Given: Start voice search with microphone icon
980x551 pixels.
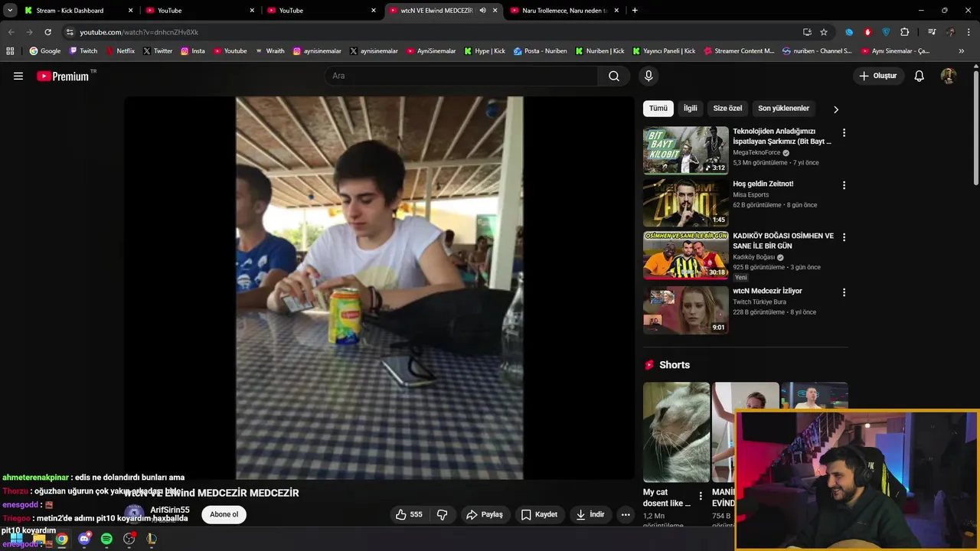Looking at the screenshot, I should coord(648,76).
